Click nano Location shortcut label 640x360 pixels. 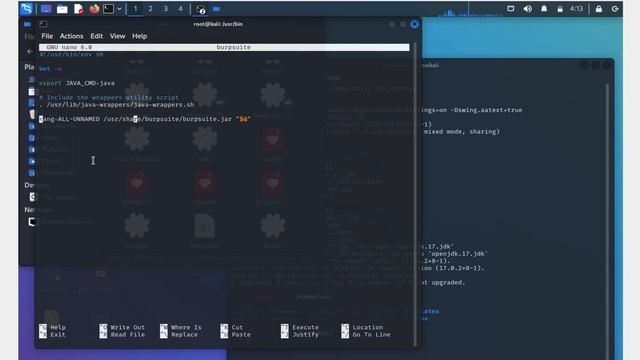(368, 327)
